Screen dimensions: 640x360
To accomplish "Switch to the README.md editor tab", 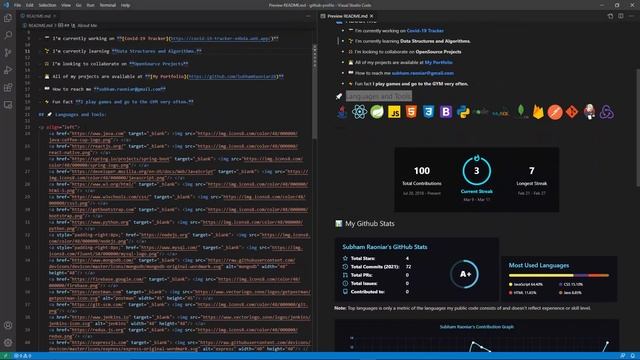I will click(39, 16).
